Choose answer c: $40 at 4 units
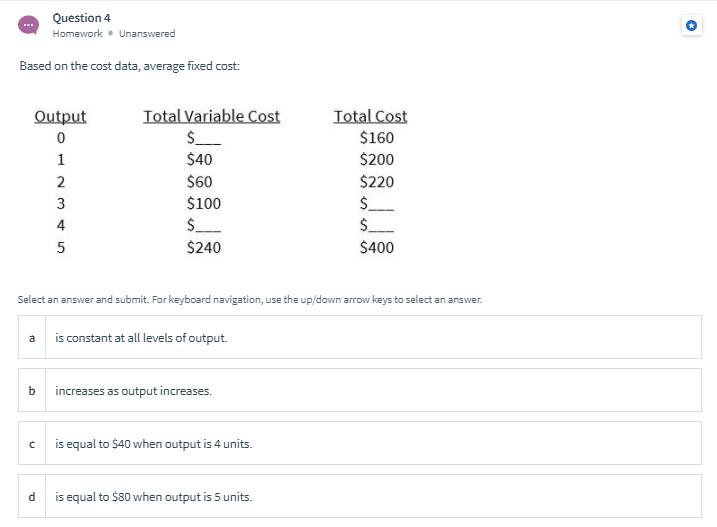 coord(360,443)
